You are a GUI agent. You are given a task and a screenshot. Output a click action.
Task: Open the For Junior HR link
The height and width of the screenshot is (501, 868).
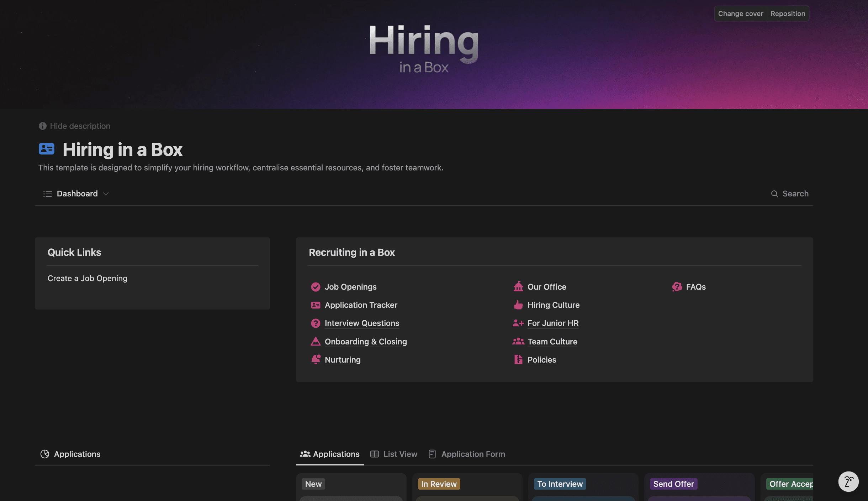click(x=553, y=323)
